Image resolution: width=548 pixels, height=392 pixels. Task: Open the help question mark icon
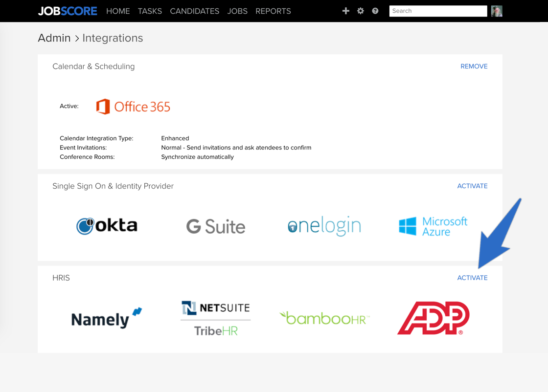pyautogui.click(x=375, y=11)
